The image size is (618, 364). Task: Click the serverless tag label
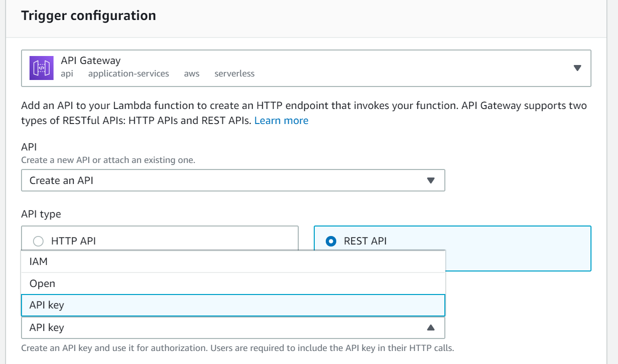(234, 73)
